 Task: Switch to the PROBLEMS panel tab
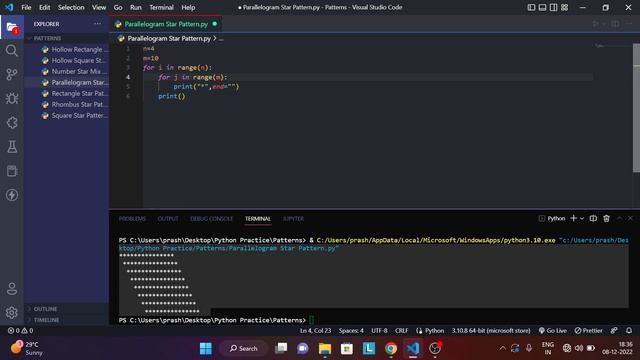coord(132,219)
